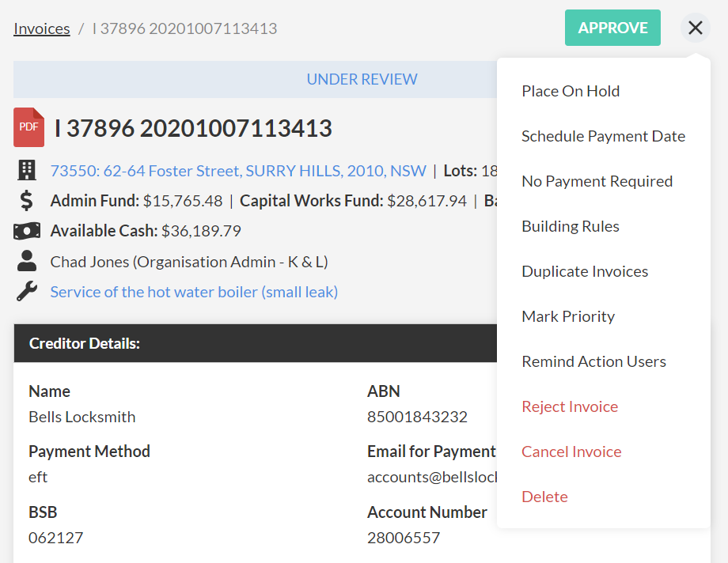Choose Mark Priority menu entry

tap(568, 316)
